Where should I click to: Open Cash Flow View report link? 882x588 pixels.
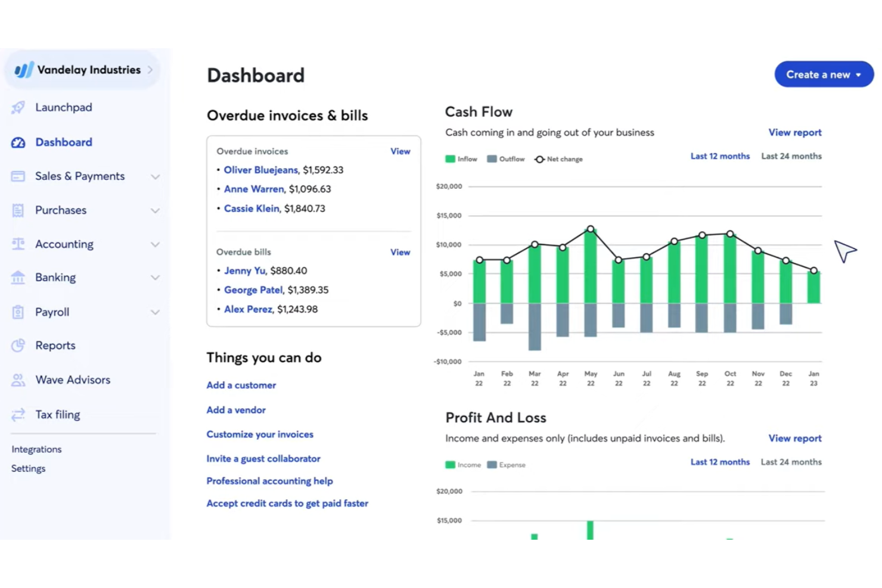click(794, 132)
